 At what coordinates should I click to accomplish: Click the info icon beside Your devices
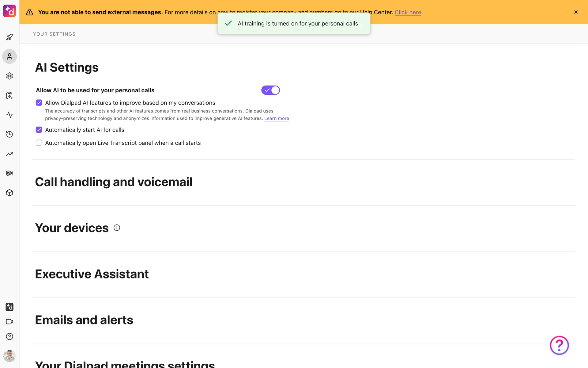[117, 228]
